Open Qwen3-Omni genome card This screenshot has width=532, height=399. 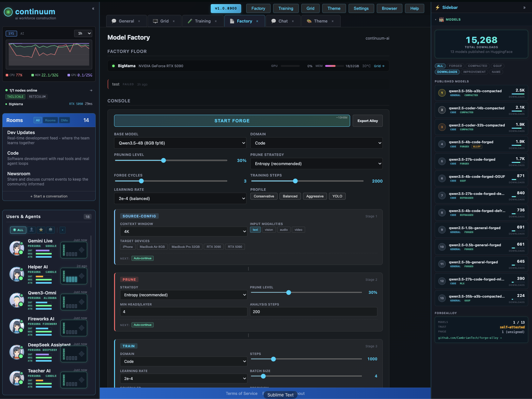74,302
